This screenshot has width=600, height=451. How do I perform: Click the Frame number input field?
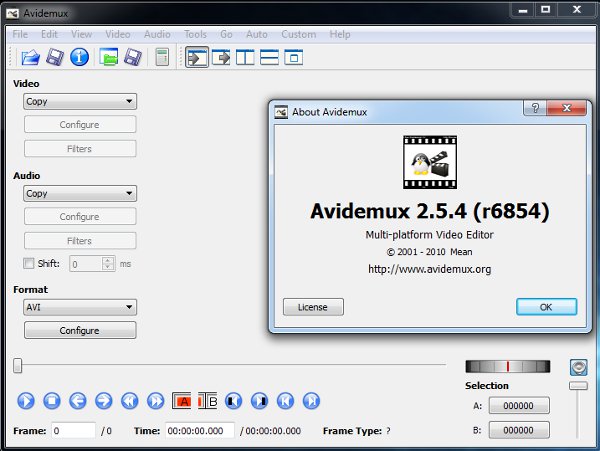pyautogui.click(x=73, y=431)
